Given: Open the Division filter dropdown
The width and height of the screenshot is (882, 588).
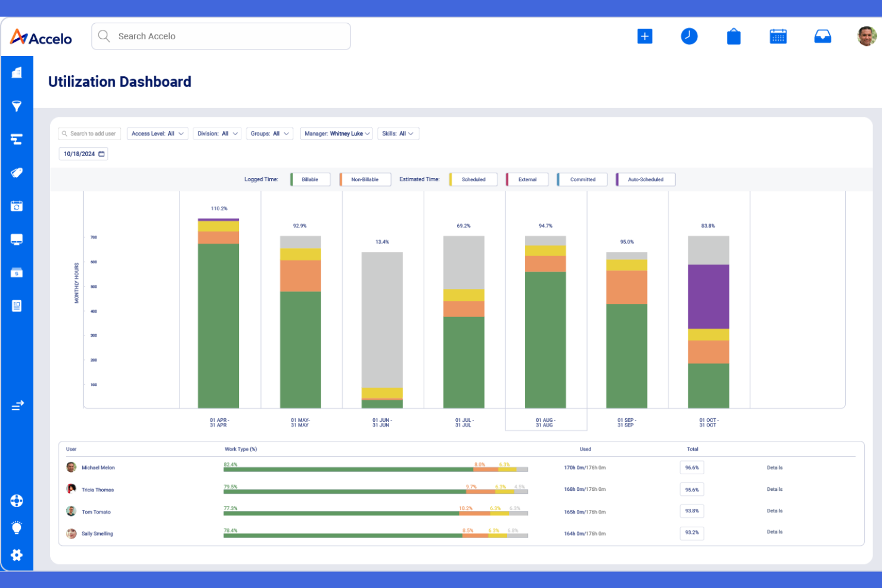Looking at the screenshot, I should click(x=217, y=133).
